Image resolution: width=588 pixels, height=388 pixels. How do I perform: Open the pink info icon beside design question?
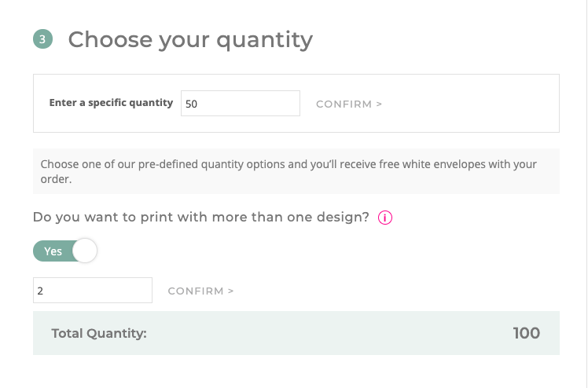pos(384,218)
